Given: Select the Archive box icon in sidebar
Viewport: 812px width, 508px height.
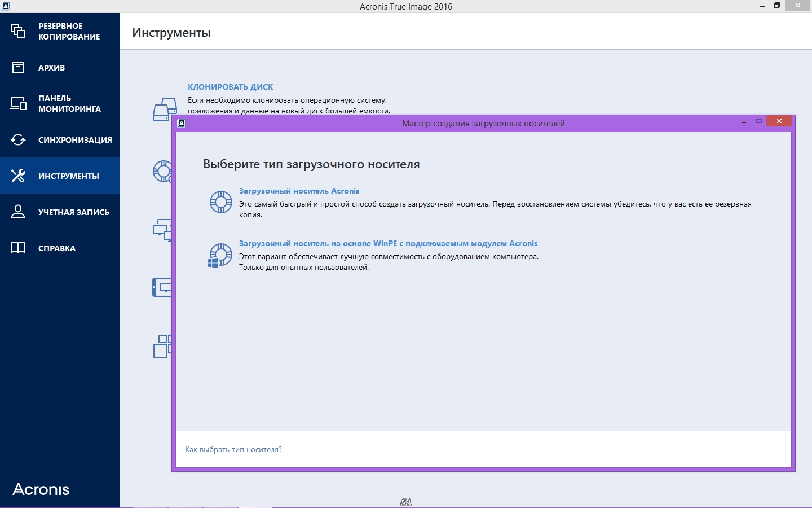Looking at the screenshot, I should coord(18,67).
